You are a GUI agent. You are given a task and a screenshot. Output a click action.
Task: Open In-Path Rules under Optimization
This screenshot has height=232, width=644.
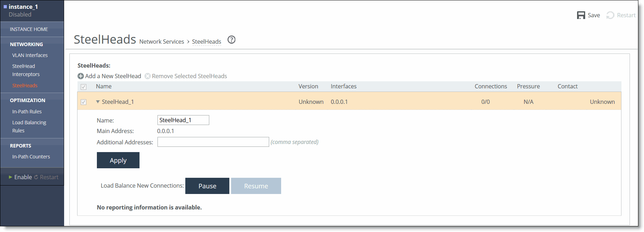[27, 112]
